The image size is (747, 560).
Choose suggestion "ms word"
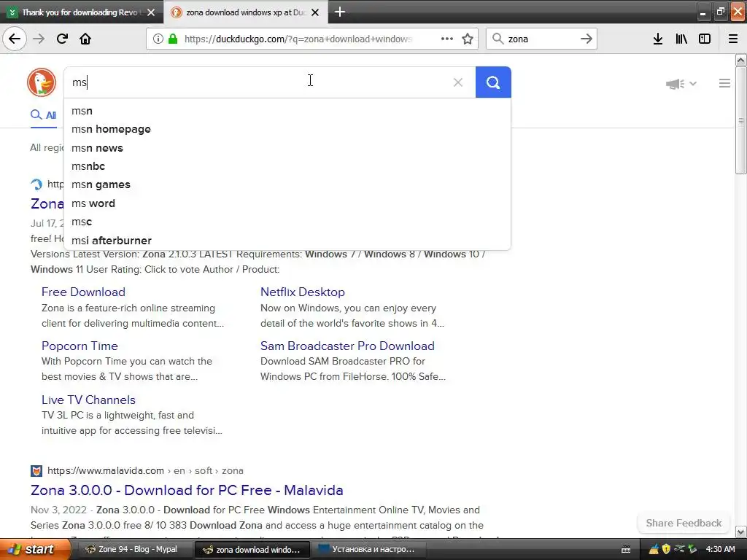(286, 203)
